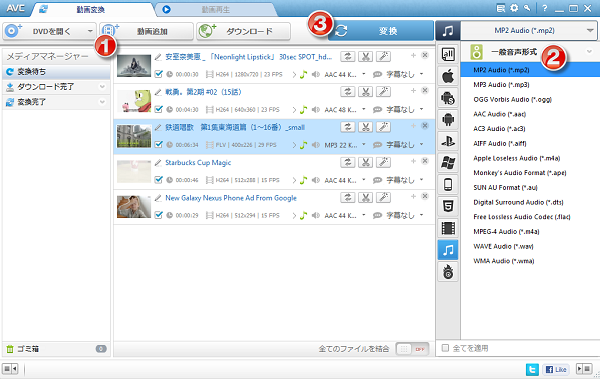Click the 動画追加 add video button

(147, 31)
